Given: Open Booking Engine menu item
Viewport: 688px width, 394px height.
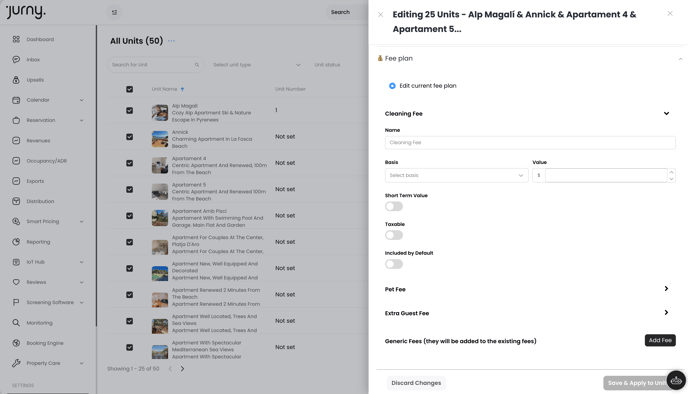Looking at the screenshot, I should 45,343.
